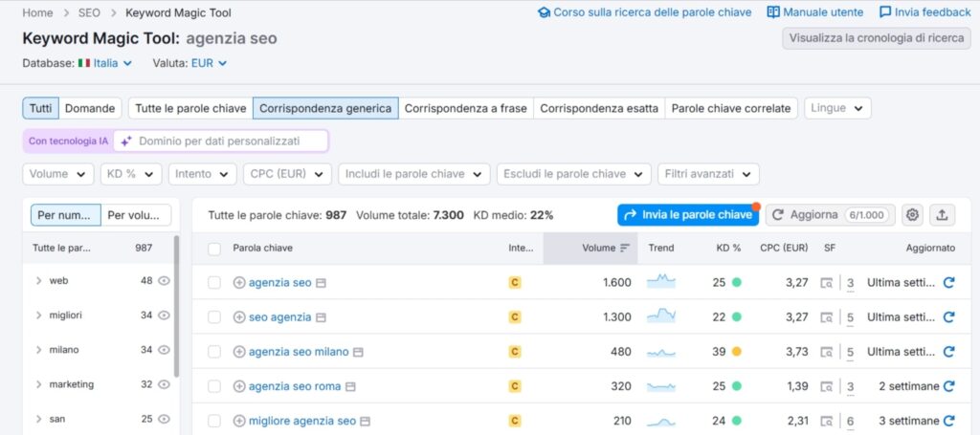This screenshot has width=980, height=435.
Task: Open SERP view icon beside migliore agenzia seo
Action: (x=365, y=422)
